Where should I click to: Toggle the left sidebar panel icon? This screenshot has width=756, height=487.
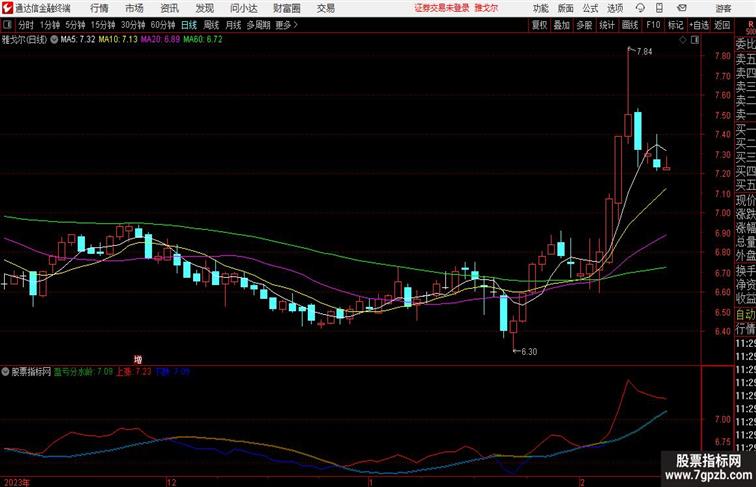[7, 25]
